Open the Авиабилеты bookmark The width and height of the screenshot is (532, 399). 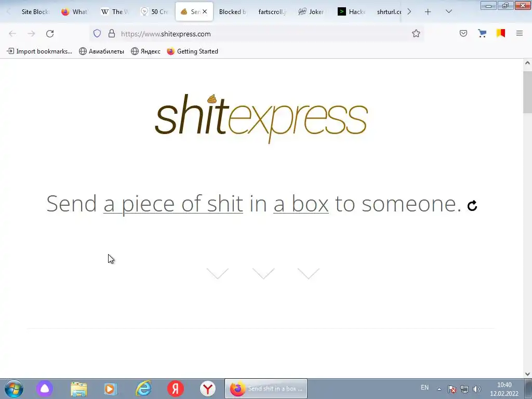click(102, 51)
